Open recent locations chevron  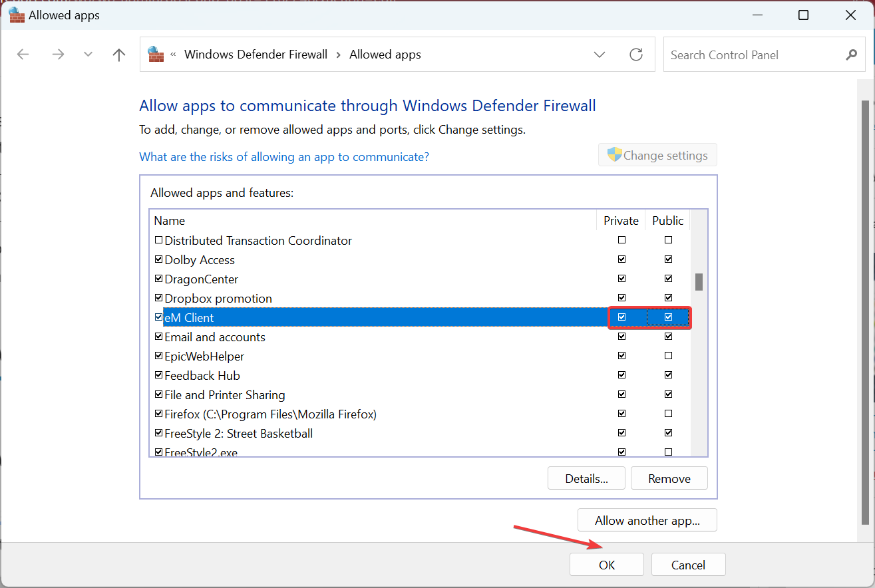88,55
